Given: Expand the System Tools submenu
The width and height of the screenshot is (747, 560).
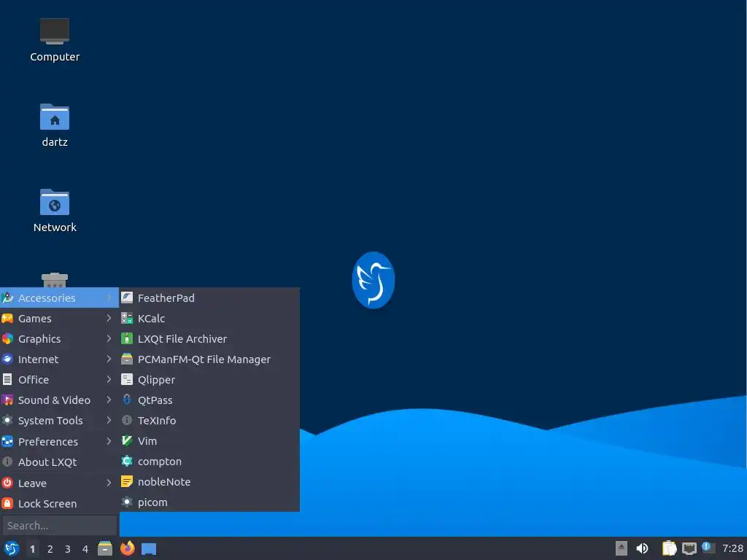Looking at the screenshot, I should click(x=59, y=421).
